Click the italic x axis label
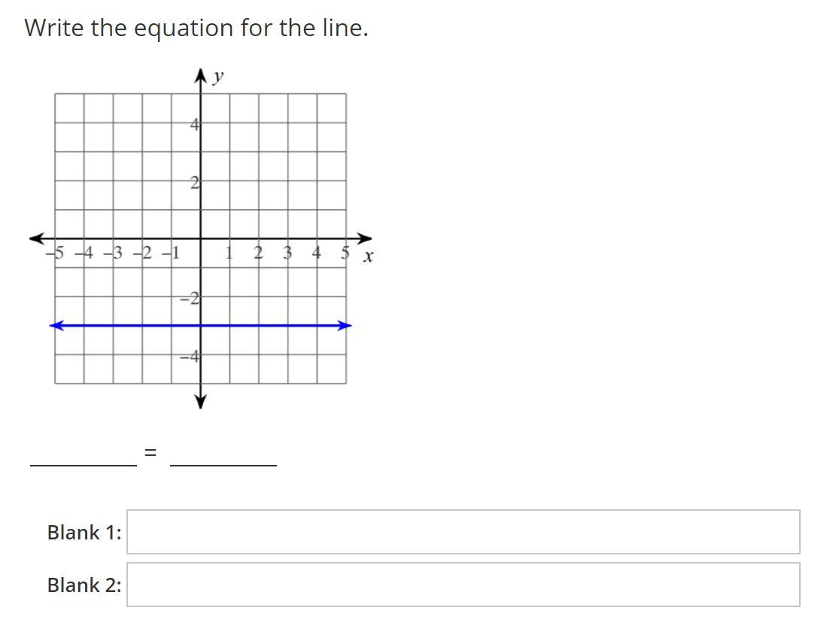Viewport: 833px width, 644px height. pos(368,257)
